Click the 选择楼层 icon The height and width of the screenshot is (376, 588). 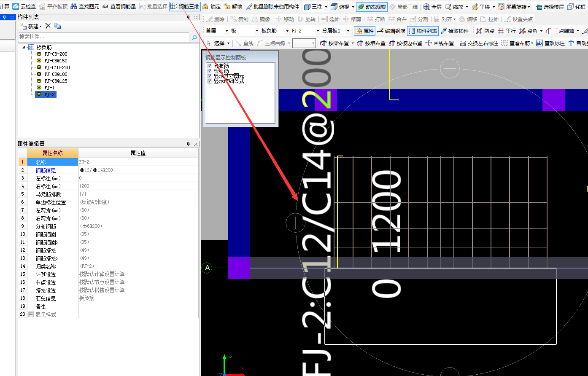(x=539, y=6)
